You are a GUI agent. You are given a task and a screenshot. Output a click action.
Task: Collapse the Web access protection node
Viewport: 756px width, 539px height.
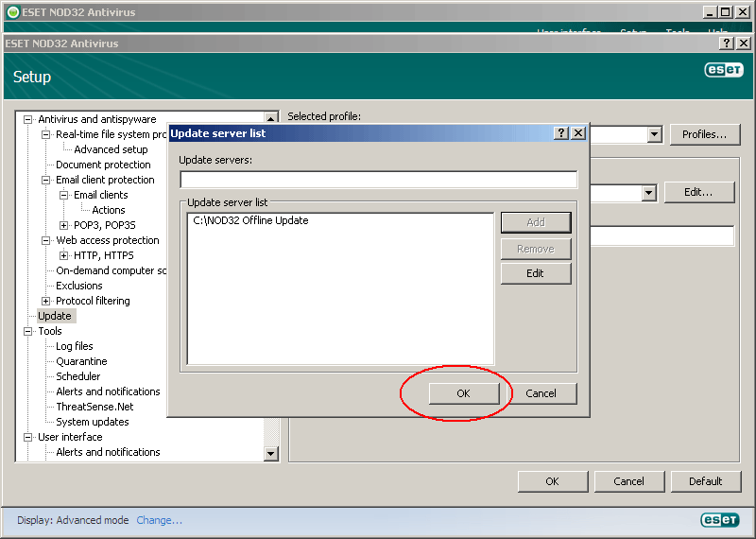(45, 240)
